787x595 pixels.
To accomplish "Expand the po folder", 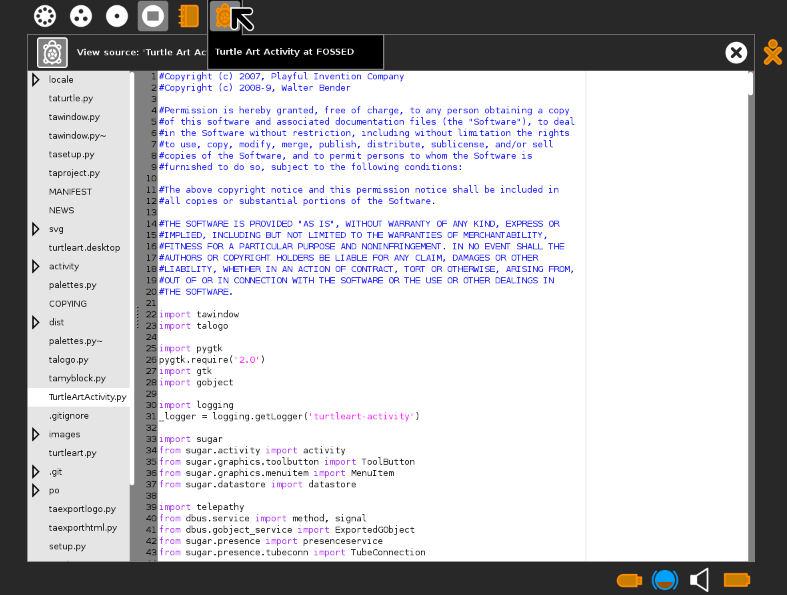I will point(36,490).
